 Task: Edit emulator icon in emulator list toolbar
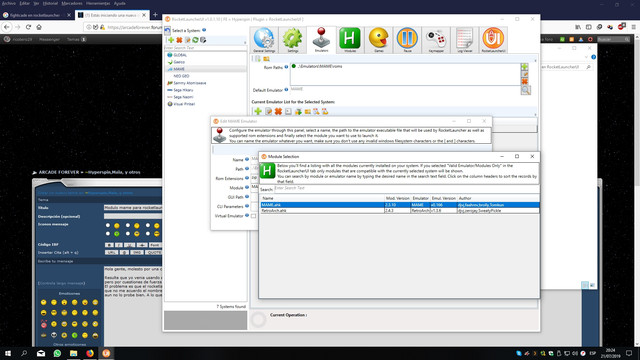[x=268, y=111]
